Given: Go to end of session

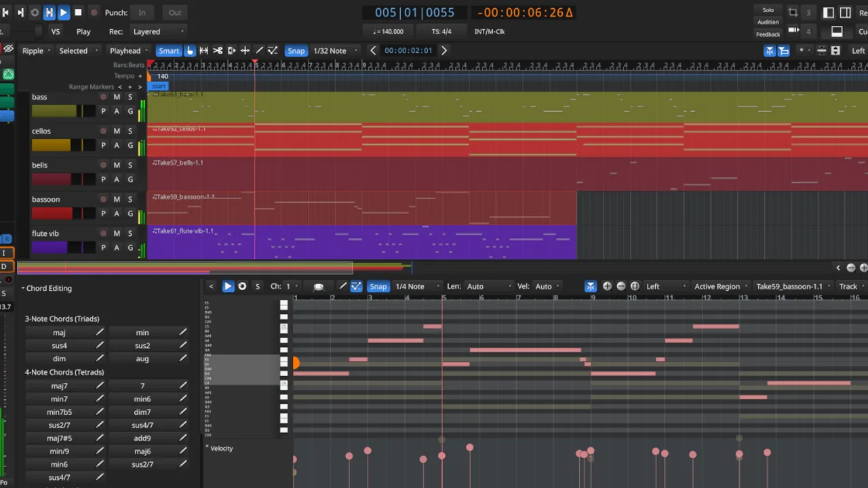Looking at the screenshot, I should click(x=20, y=12).
